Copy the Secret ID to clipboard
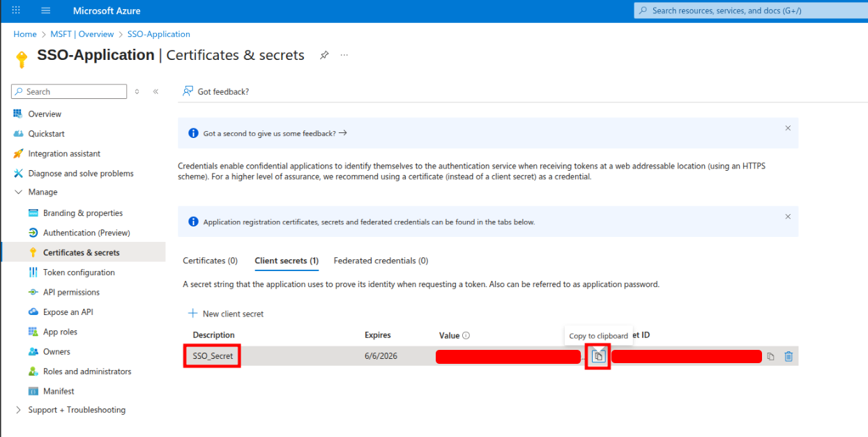The image size is (868, 437). tap(770, 356)
